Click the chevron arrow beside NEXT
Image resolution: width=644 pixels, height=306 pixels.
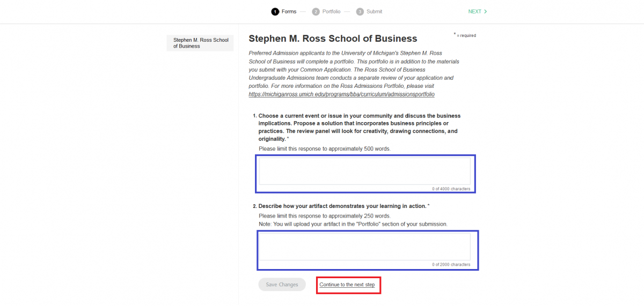click(x=486, y=11)
